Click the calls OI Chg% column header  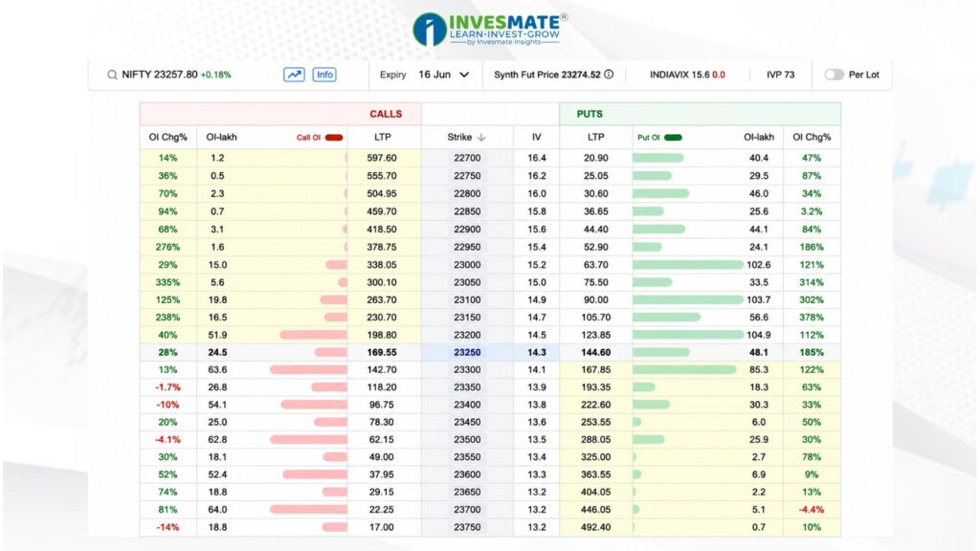coord(167,137)
